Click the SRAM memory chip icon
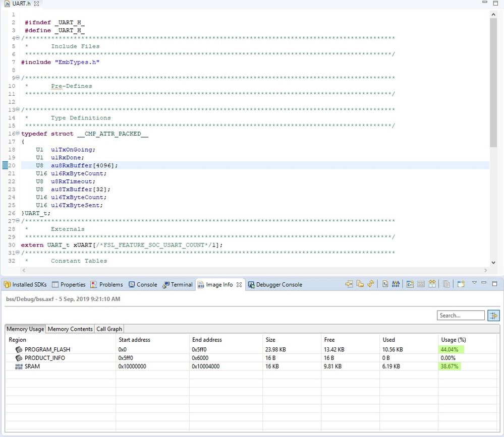This screenshot has height=437, width=504. pyautogui.click(x=19, y=366)
